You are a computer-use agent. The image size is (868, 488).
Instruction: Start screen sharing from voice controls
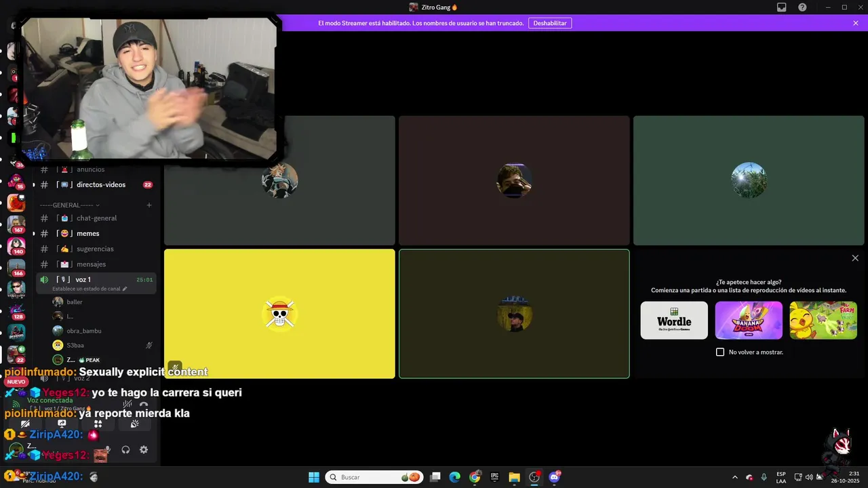coord(62,424)
